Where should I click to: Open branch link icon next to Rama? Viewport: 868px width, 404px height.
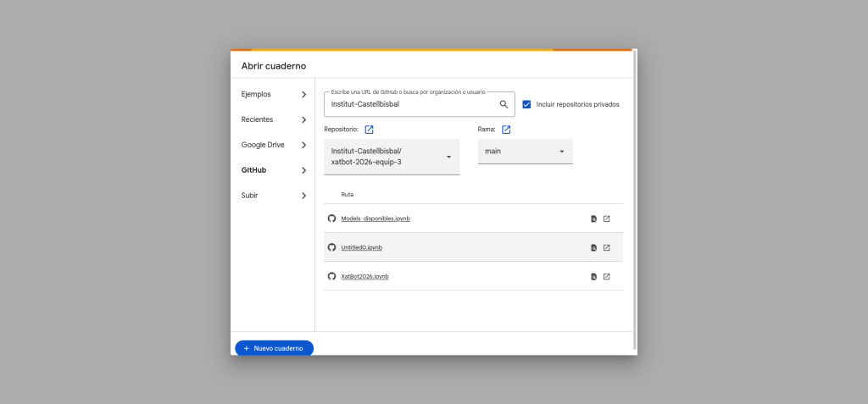tap(506, 130)
